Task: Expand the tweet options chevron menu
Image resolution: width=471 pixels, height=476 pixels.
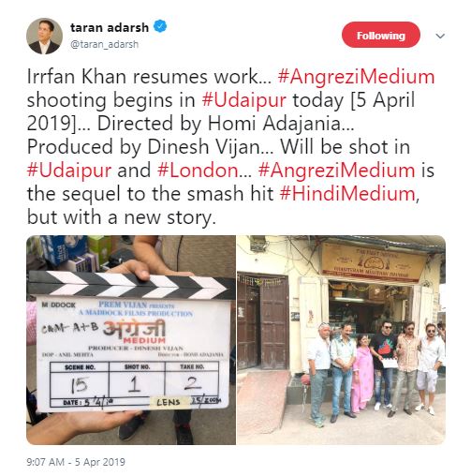Action: coord(440,36)
